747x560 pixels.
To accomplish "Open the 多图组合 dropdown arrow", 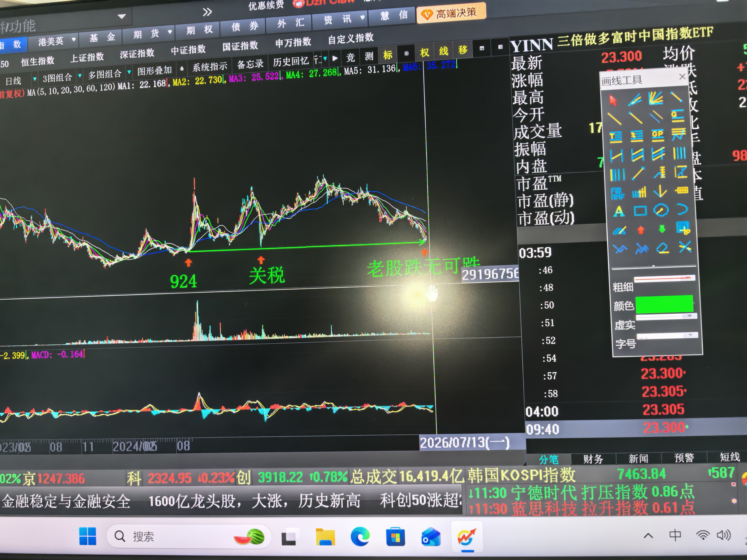I will tap(129, 72).
